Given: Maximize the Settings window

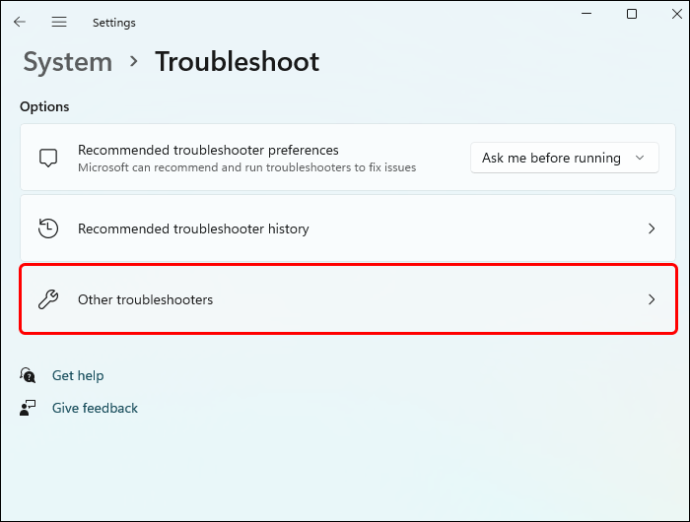Looking at the screenshot, I should tap(631, 14).
